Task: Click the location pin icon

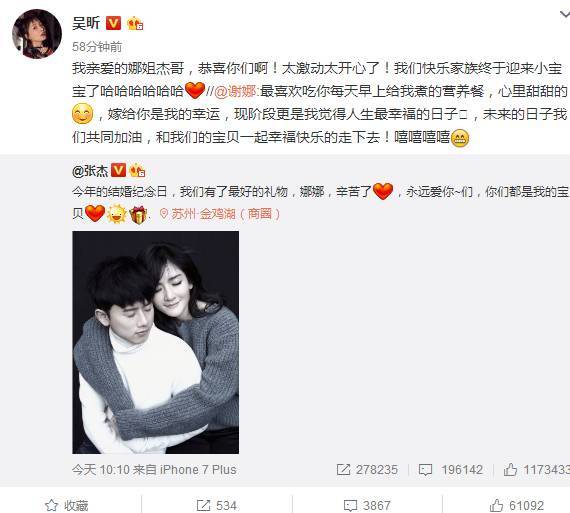Action: tap(164, 214)
